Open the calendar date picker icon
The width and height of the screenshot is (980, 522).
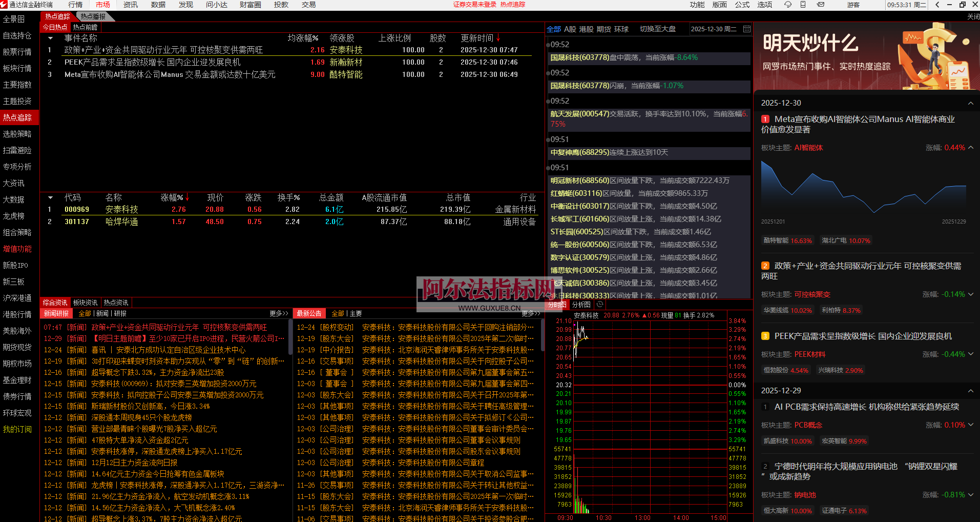[x=747, y=29]
